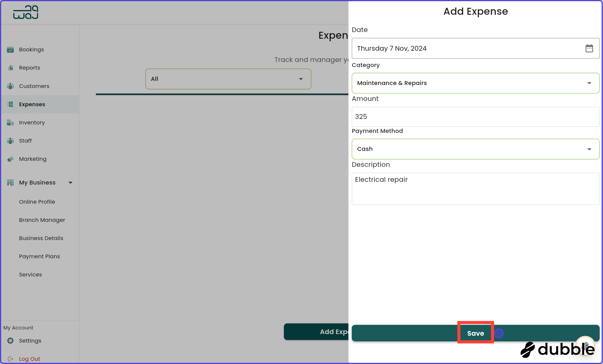Go to Payment Plans in the sidebar

tap(39, 256)
